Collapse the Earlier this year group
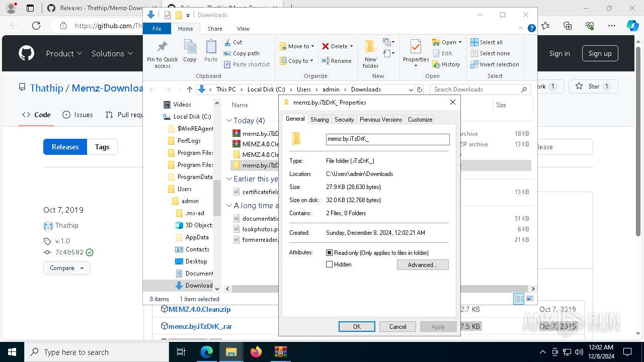The height and width of the screenshot is (362, 644). tap(229, 179)
